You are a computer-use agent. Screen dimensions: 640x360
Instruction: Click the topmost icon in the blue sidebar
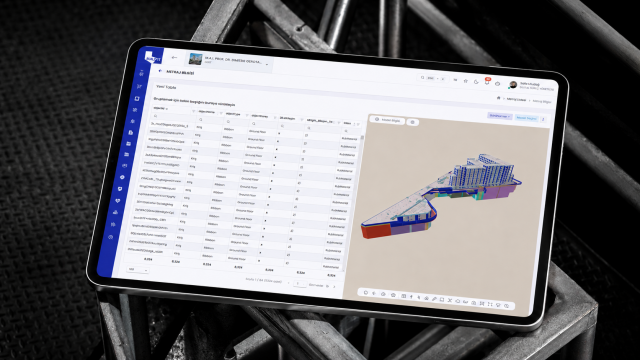click(141, 73)
